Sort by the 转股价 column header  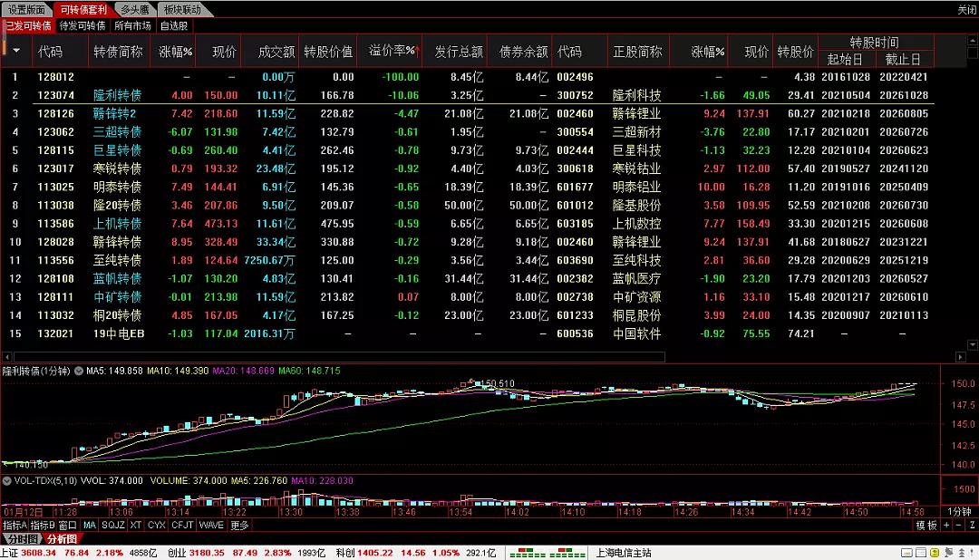795,51
